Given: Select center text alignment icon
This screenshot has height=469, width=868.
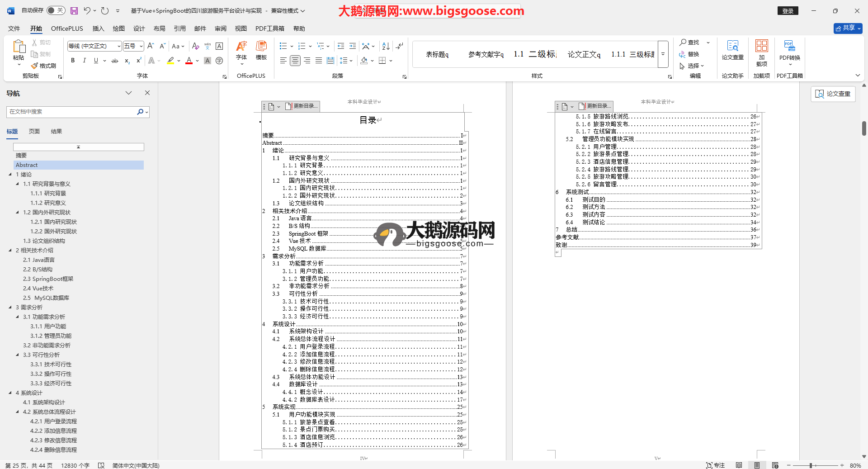Looking at the screenshot, I should [295, 61].
